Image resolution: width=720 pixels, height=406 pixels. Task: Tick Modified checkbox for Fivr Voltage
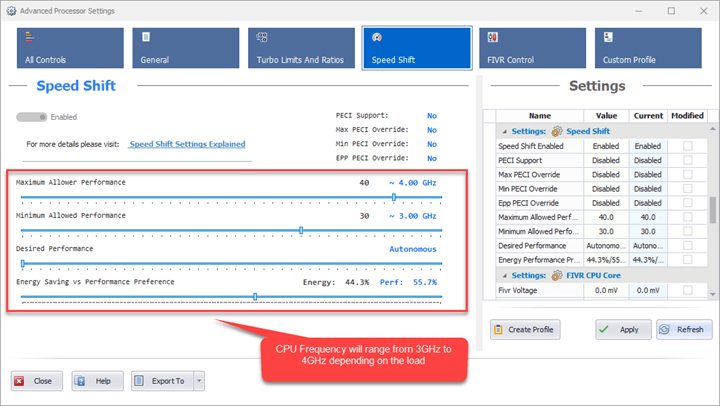point(687,290)
